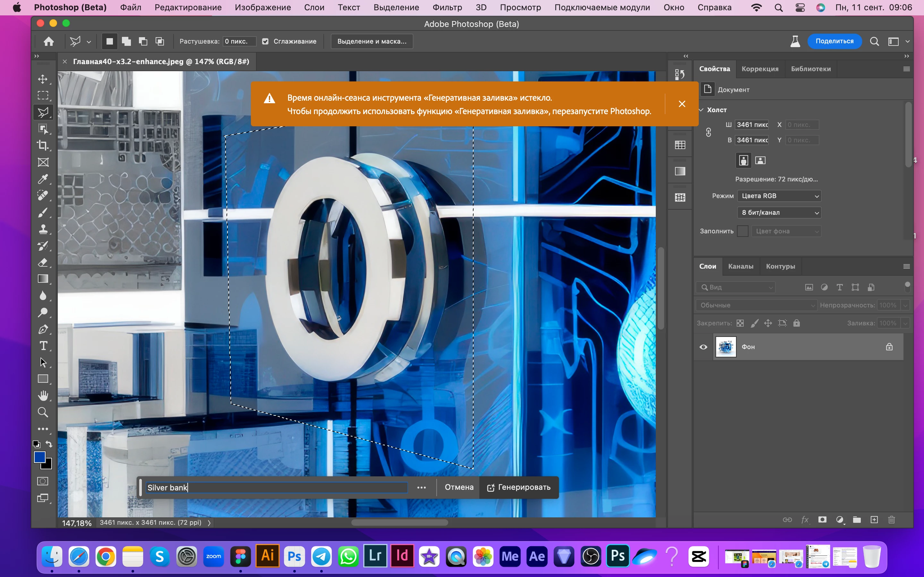Open the Фильтр menu
The width and height of the screenshot is (924, 577).
coord(447,7)
